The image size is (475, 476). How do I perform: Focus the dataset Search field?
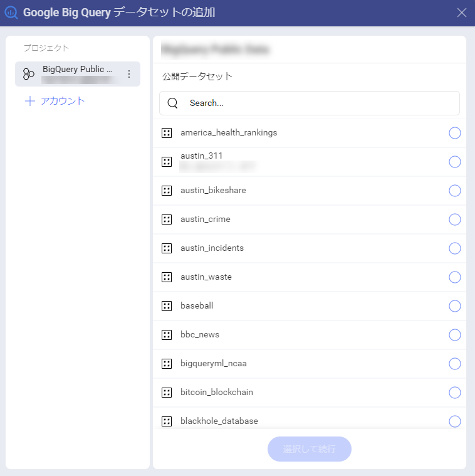(310, 103)
